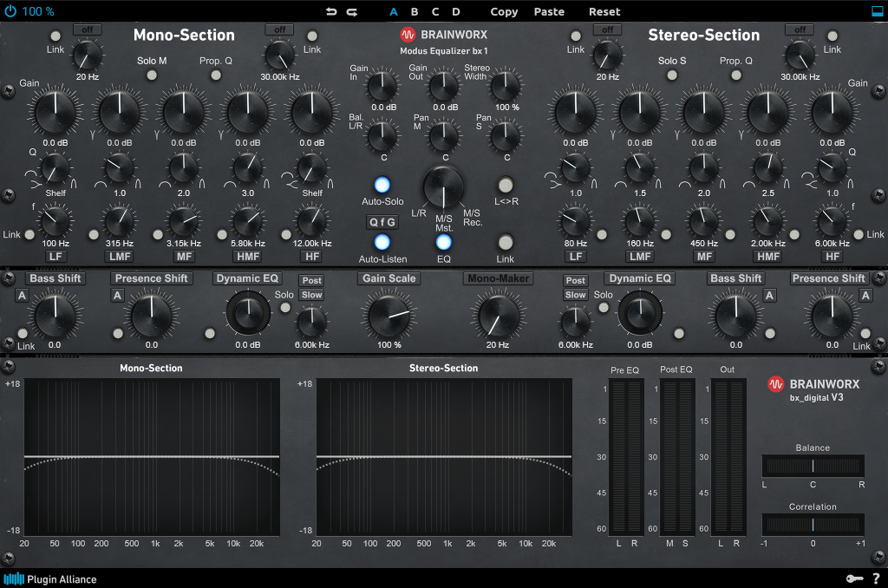888x588 pixels.
Task: Click the Mono-Section high-cut off button
Action: pos(280,29)
